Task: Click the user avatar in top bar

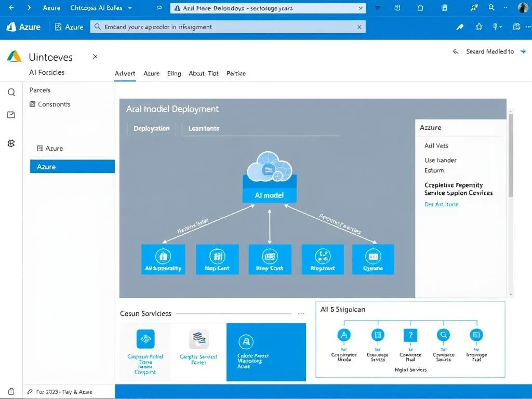Action: pyautogui.click(x=523, y=7)
